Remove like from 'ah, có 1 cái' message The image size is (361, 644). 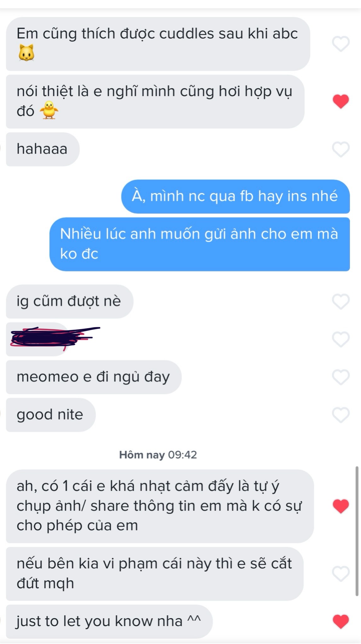pyautogui.click(x=341, y=506)
